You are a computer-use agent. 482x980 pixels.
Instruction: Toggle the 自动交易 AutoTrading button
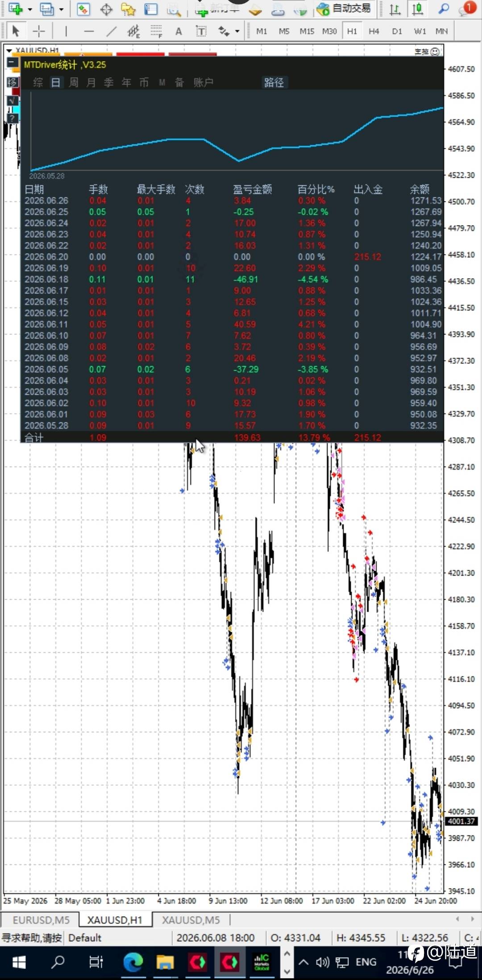345,8
